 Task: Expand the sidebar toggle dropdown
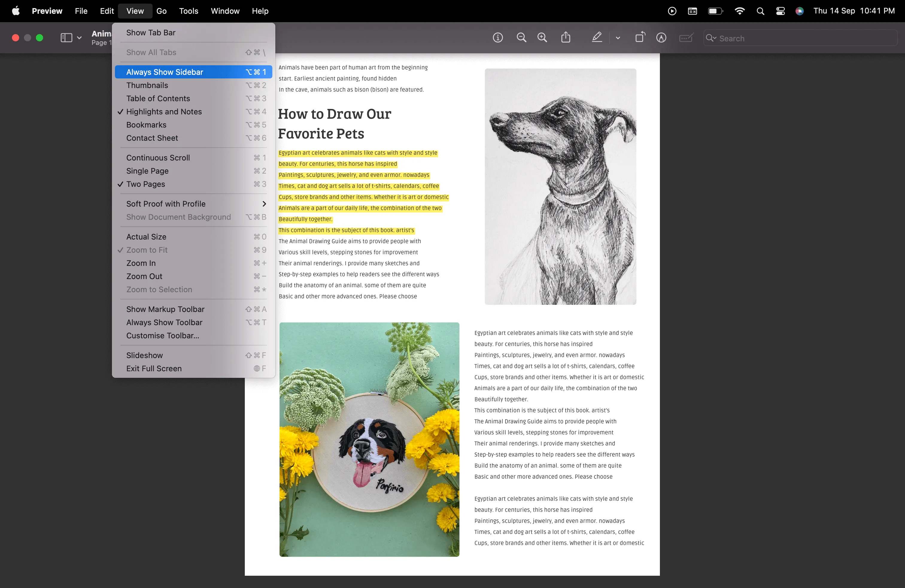pos(78,38)
